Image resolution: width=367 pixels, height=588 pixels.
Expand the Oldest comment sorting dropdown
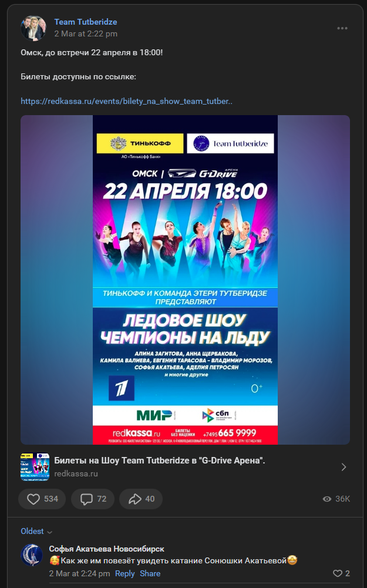click(x=36, y=532)
